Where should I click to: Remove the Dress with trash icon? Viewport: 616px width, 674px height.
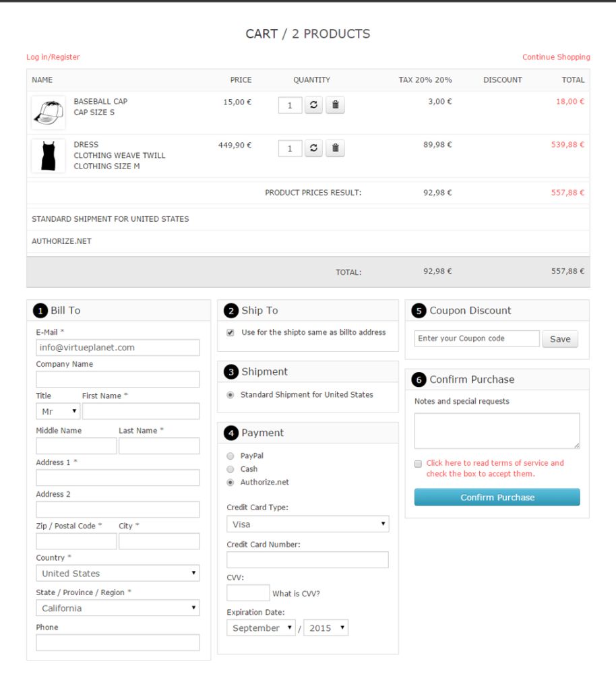coord(336,148)
